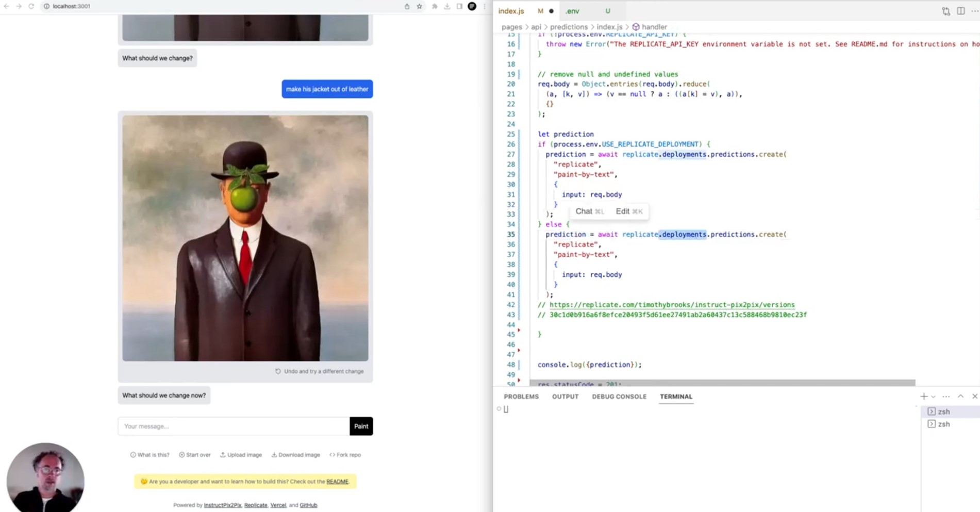Expand the terminal launch profile dropdown

point(933,397)
